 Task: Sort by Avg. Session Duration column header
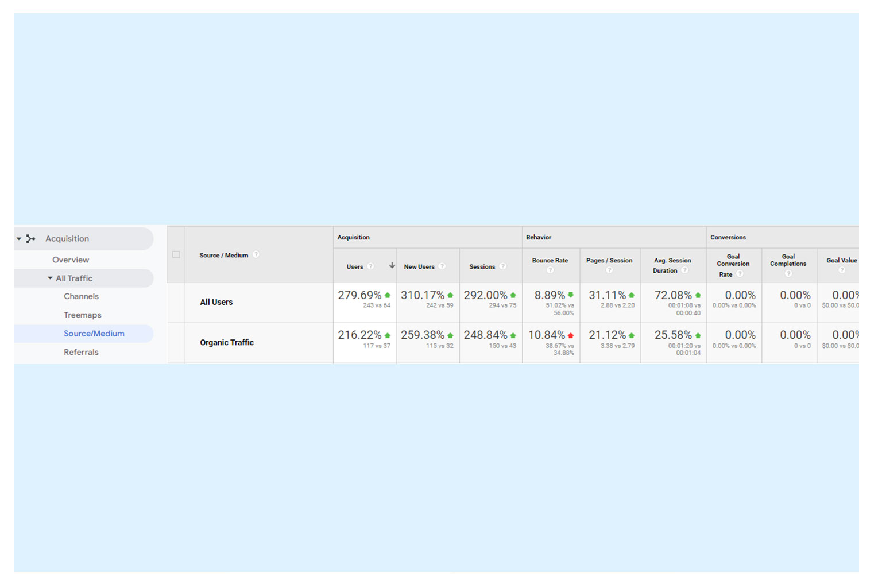672,265
